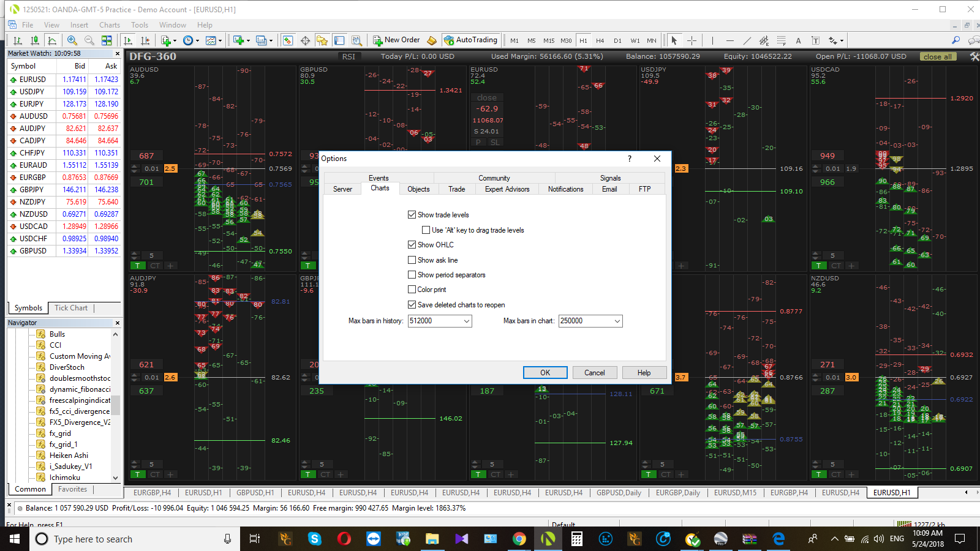Draw an equidistant channel
The width and height of the screenshot is (980, 551).
pos(764,40)
